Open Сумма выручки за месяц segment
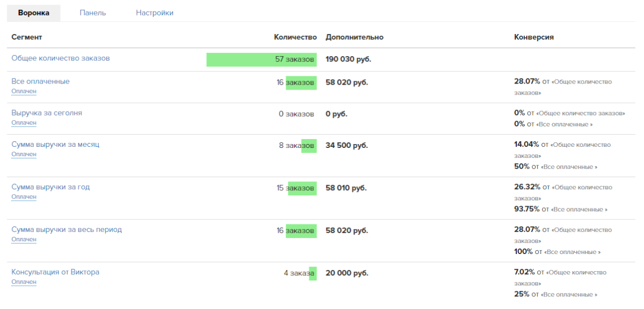 click(x=55, y=145)
